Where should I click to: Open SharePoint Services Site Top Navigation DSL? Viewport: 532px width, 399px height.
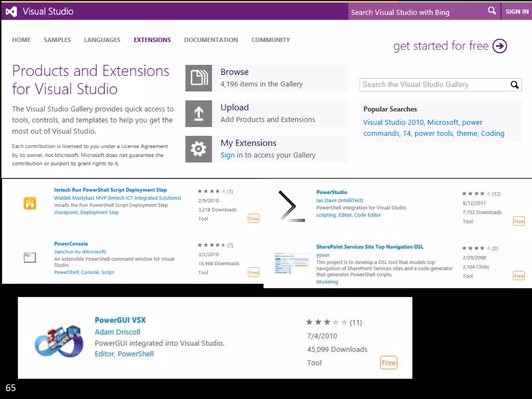coord(370,247)
